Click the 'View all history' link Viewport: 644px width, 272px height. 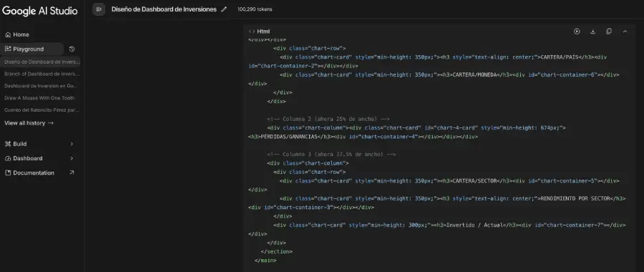click(x=29, y=123)
